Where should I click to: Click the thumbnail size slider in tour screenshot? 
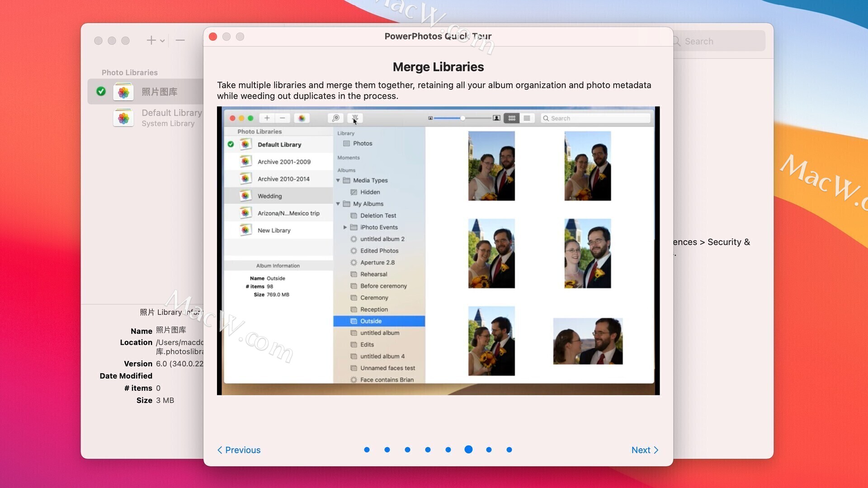tap(462, 118)
